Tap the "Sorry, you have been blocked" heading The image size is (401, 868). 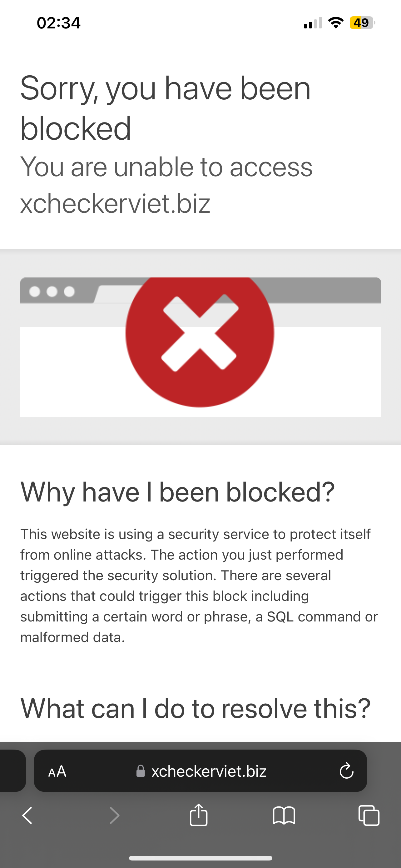click(165, 108)
